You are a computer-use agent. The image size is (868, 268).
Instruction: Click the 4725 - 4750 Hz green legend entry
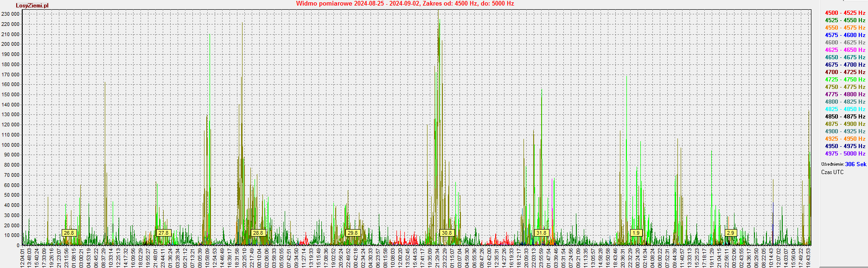[x=845, y=80]
